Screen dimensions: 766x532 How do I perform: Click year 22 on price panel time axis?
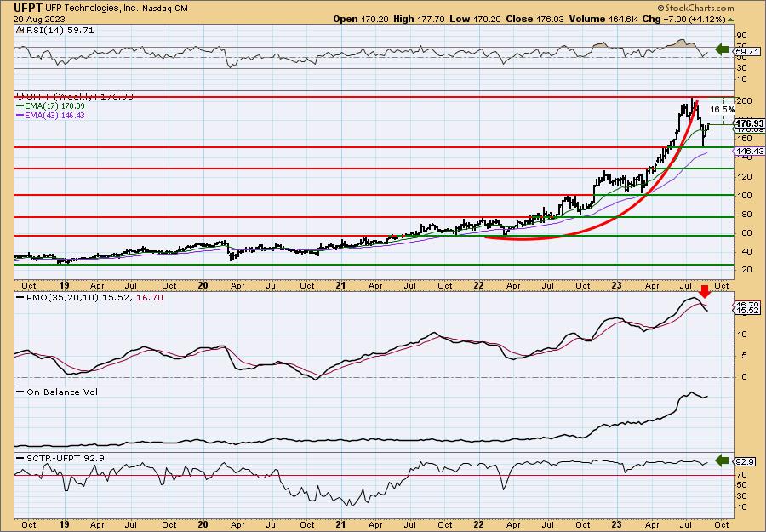click(478, 285)
